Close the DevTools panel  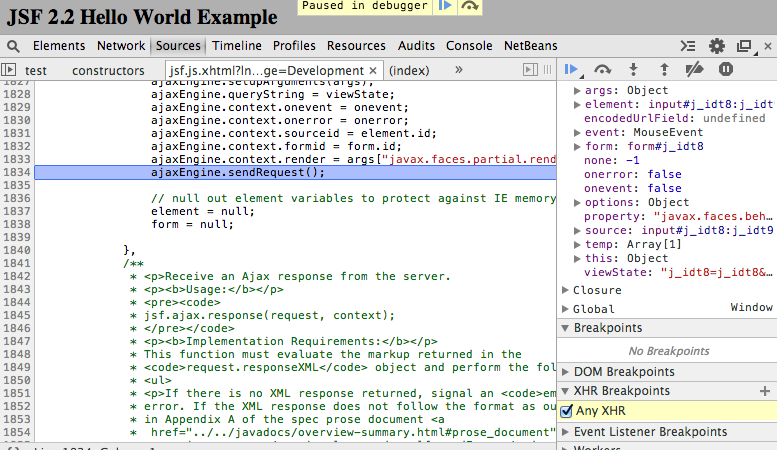(x=768, y=46)
